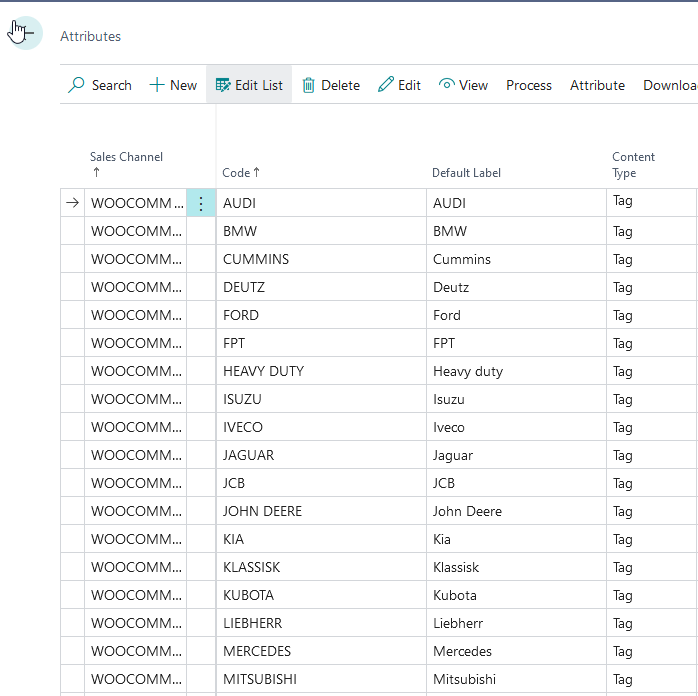This screenshot has height=696, width=698.
Task: Click default label Cummins
Action: [x=516, y=259]
